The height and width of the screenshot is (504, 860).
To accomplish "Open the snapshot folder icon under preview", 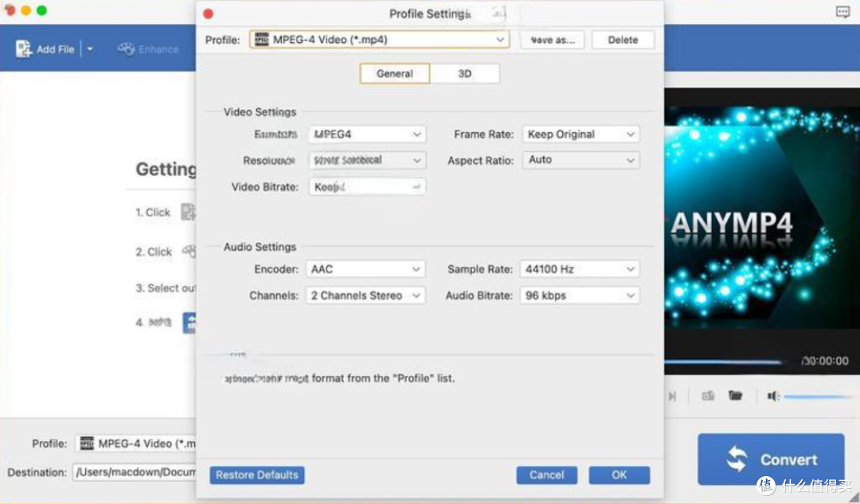I will click(x=736, y=395).
